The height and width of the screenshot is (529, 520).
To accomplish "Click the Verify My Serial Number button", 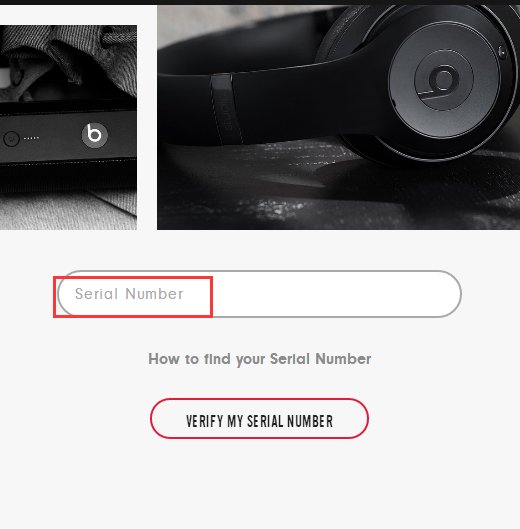I will 259,419.
